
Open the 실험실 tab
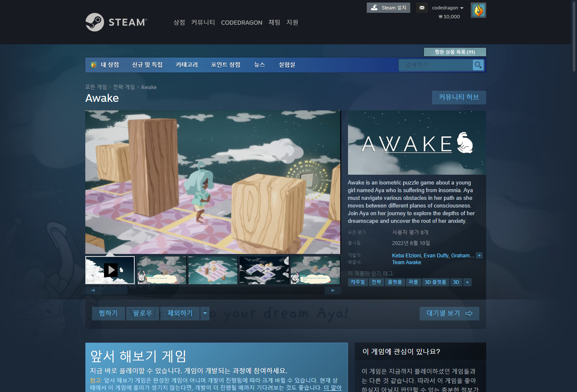tap(287, 65)
